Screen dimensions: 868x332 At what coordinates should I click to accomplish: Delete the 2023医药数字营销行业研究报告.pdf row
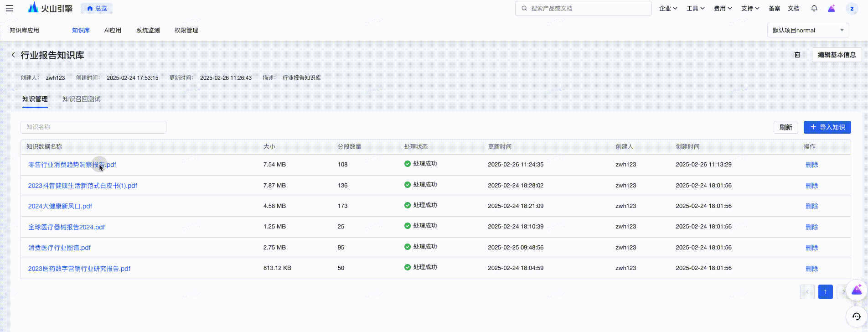coord(811,269)
